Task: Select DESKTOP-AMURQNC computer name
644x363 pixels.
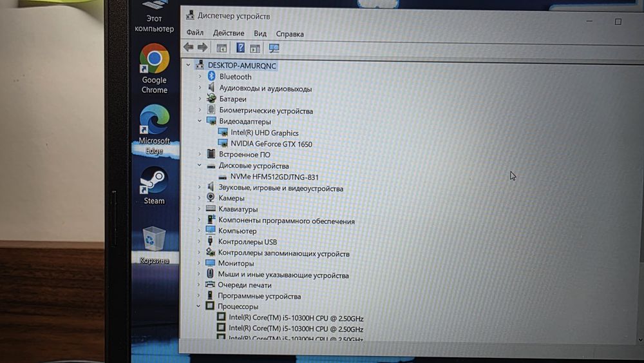Action: coord(242,65)
